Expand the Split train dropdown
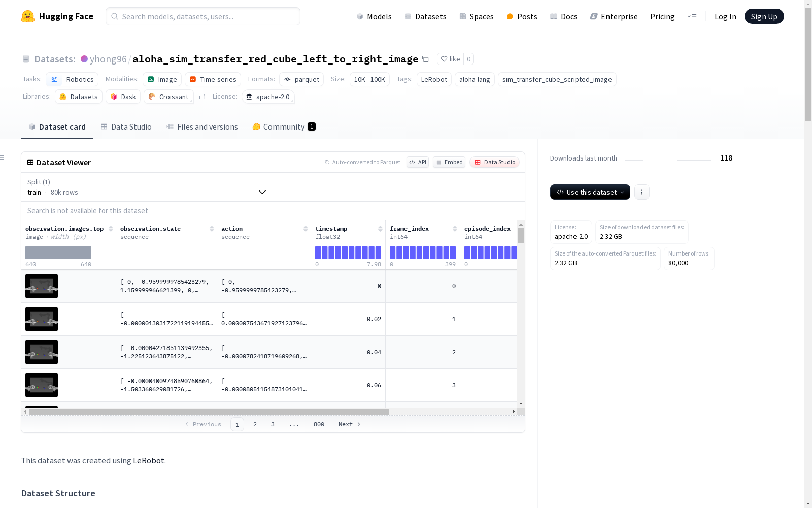 tap(147, 187)
